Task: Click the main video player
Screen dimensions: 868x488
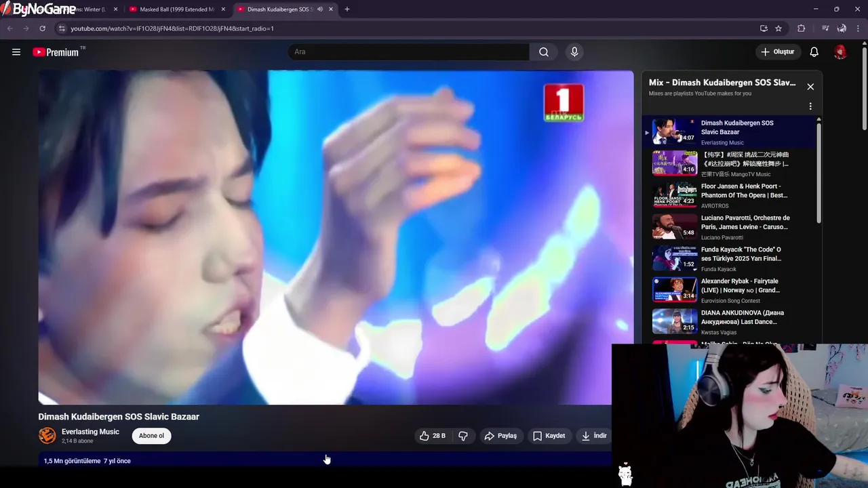Action: [336, 237]
